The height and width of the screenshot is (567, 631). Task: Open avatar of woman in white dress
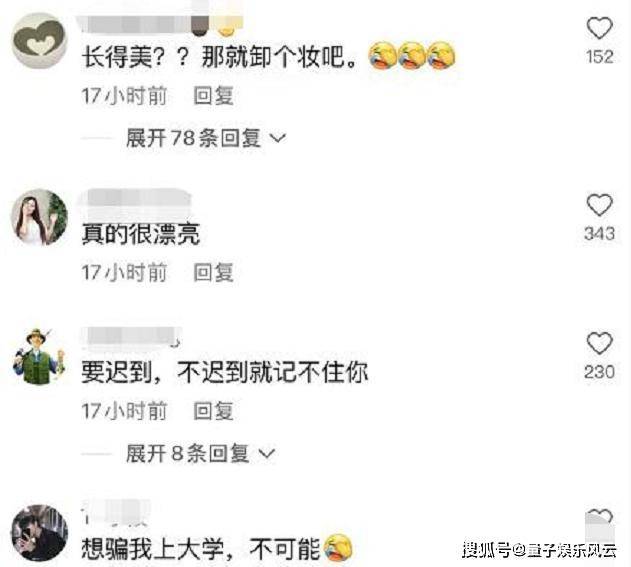tap(39, 217)
